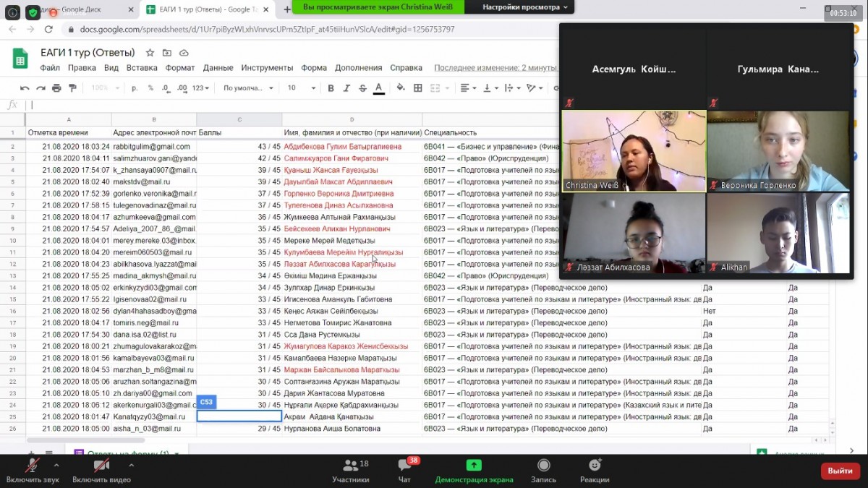Select the Paint format tool
The image size is (868, 488).
click(72, 88)
